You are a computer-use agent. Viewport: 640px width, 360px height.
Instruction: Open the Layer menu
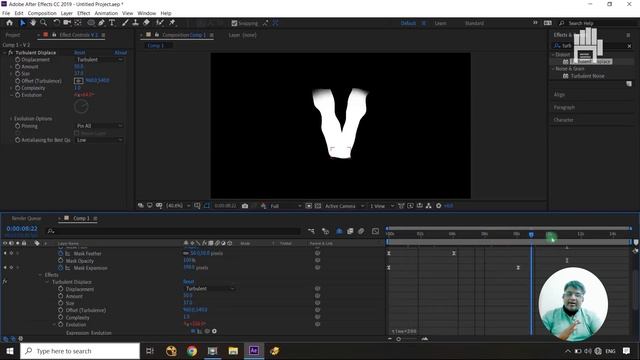67,13
